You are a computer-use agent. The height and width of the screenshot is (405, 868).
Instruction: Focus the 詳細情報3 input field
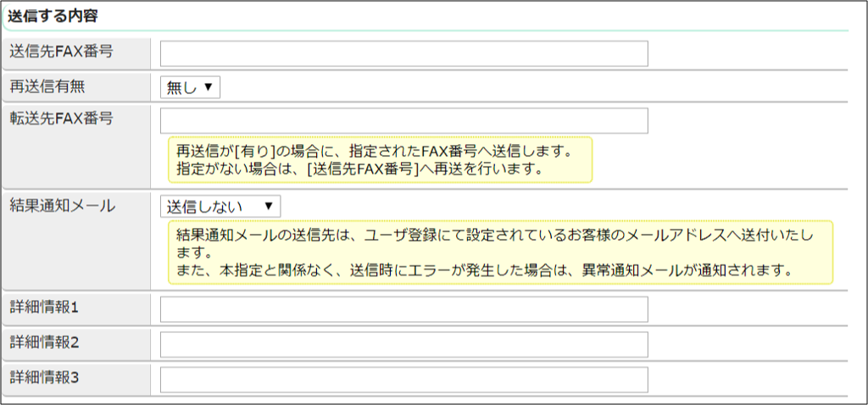point(403,379)
